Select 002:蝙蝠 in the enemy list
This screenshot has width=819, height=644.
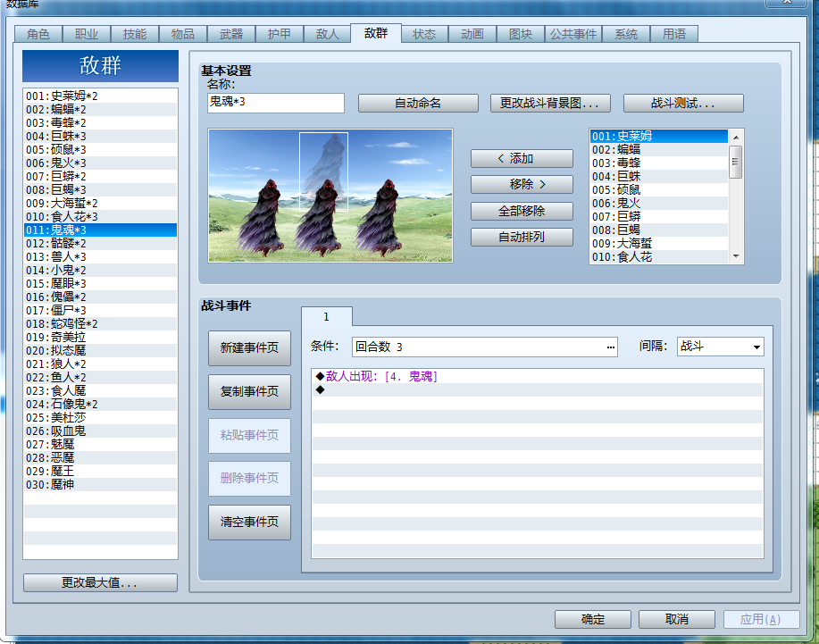point(658,149)
